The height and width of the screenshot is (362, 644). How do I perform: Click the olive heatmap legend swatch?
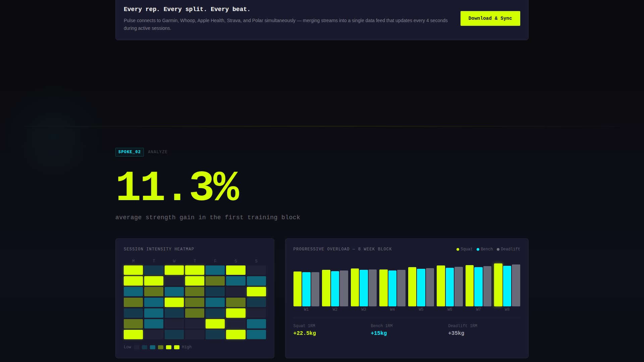point(161,347)
